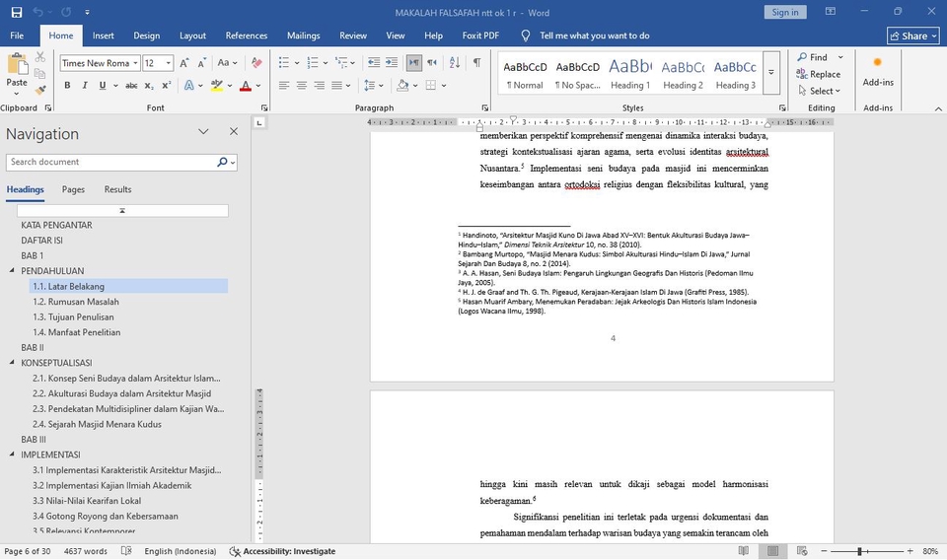Image resolution: width=947 pixels, height=560 pixels.
Task: Open the References ribbon tab
Action: [246, 35]
